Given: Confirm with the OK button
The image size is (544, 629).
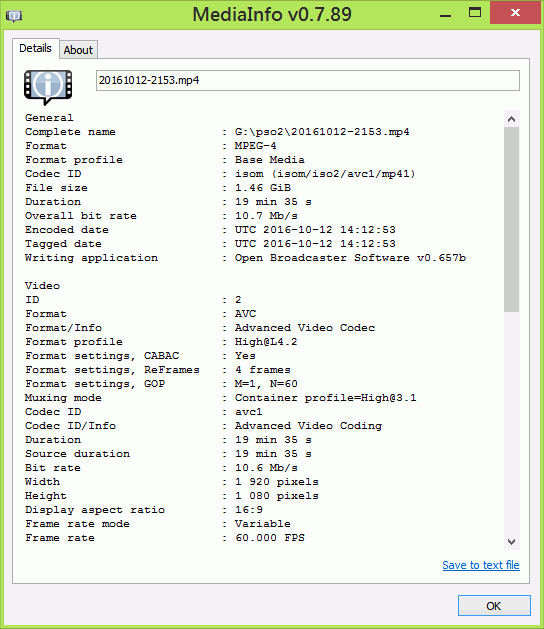Looking at the screenshot, I should coord(494,605).
